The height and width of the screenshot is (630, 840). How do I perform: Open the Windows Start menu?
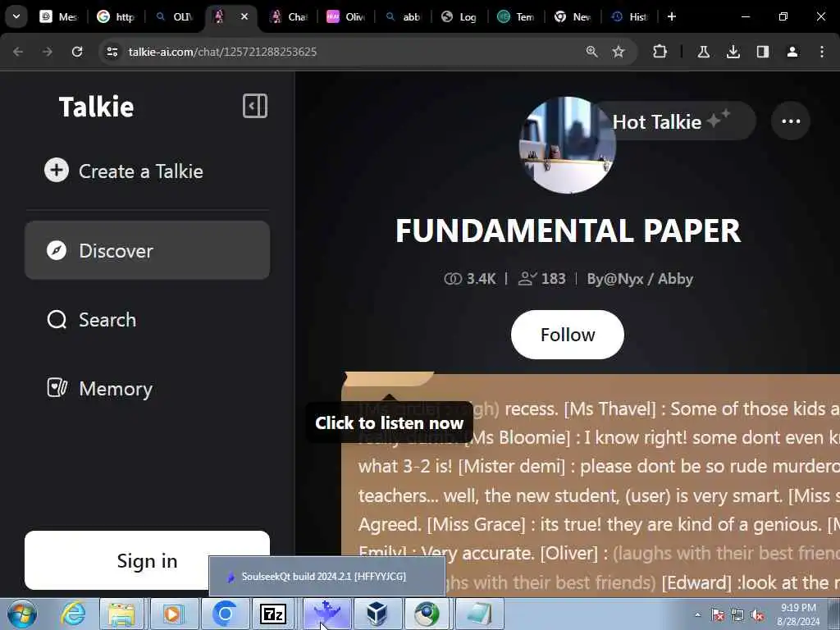click(x=22, y=614)
